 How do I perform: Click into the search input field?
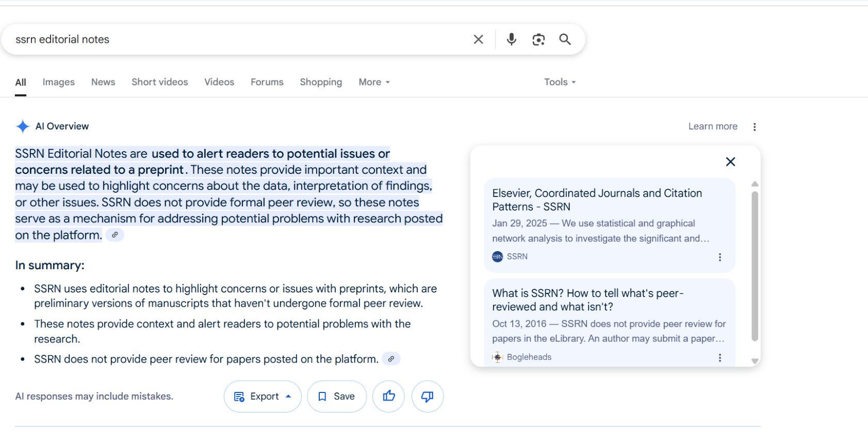pos(232,40)
